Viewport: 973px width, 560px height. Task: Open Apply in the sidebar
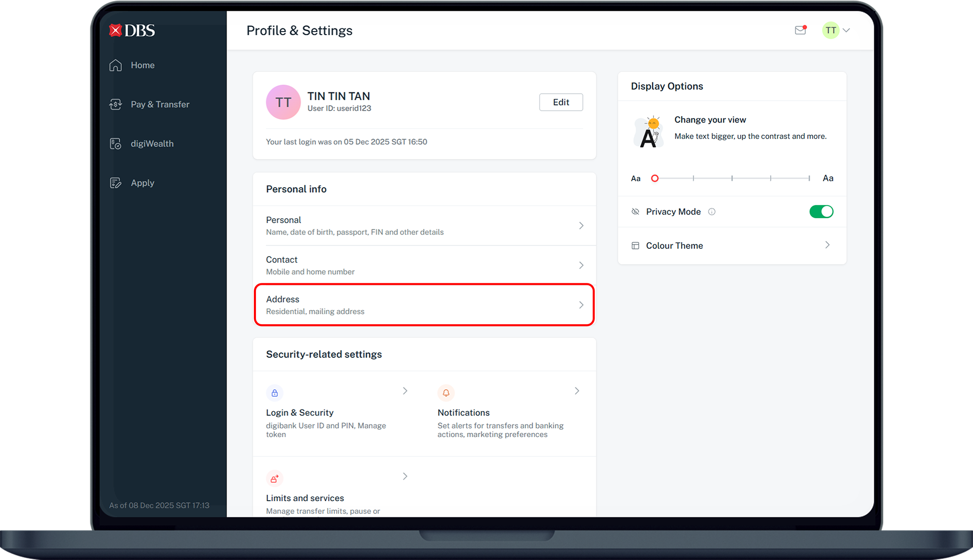pyautogui.click(x=142, y=183)
